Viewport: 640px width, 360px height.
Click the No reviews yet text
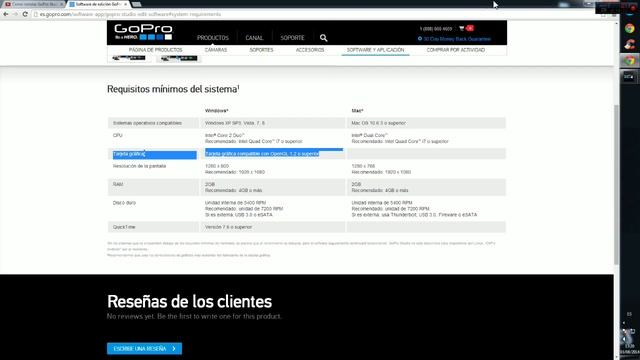click(x=194, y=316)
